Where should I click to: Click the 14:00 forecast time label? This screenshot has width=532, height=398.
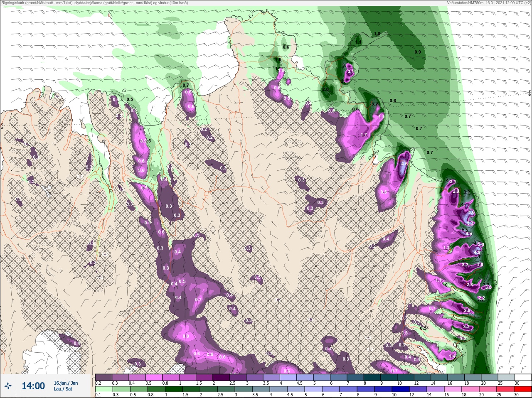pos(33,386)
